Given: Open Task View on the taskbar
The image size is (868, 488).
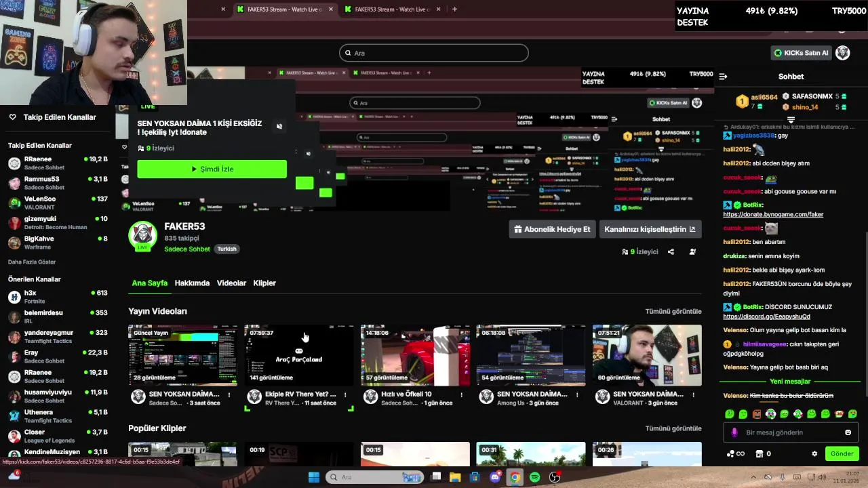Looking at the screenshot, I should point(436,477).
